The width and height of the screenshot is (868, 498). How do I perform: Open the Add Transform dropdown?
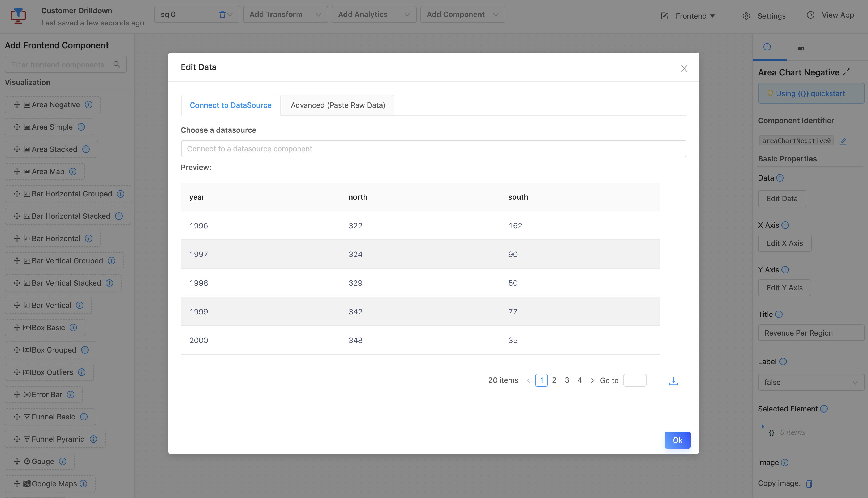285,14
